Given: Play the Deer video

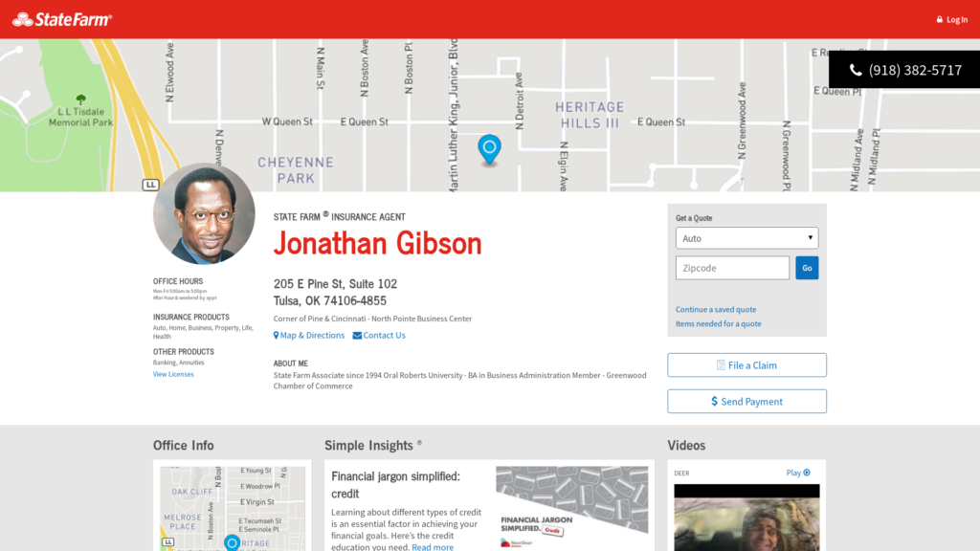Looking at the screenshot, I should [x=798, y=473].
